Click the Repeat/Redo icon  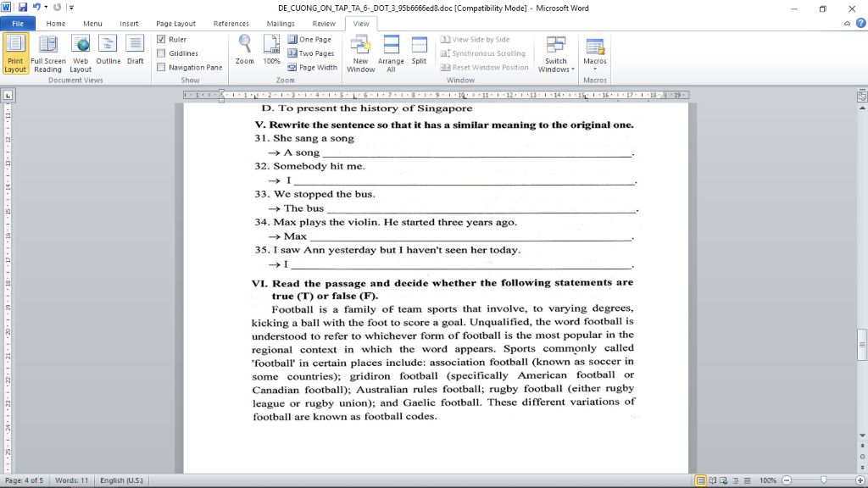[x=57, y=8]
